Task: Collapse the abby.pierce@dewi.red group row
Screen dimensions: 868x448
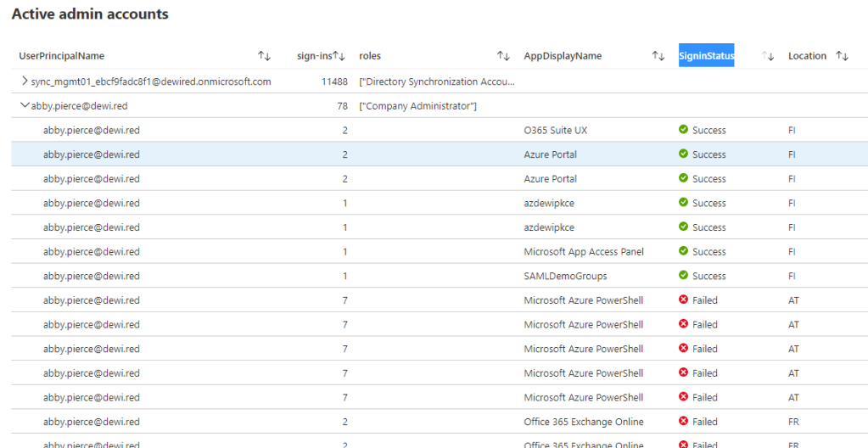Action: point(24,106)
